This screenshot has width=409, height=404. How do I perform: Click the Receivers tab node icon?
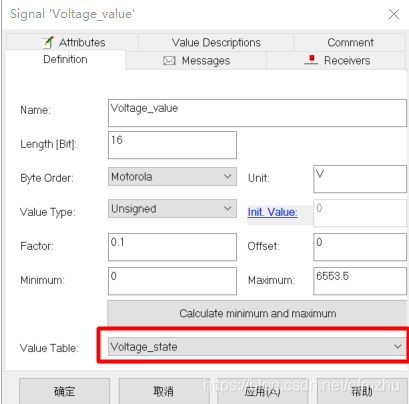pyautogui.click(x=311, y=60)
